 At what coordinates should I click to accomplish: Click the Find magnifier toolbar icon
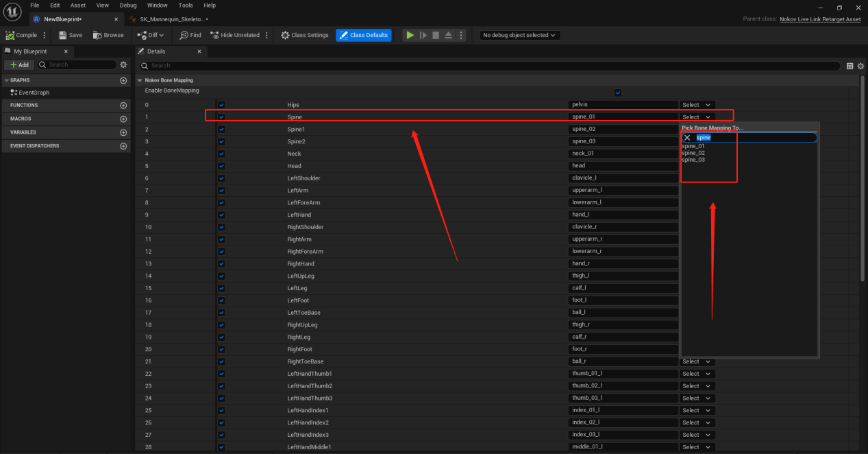point(184,35)
